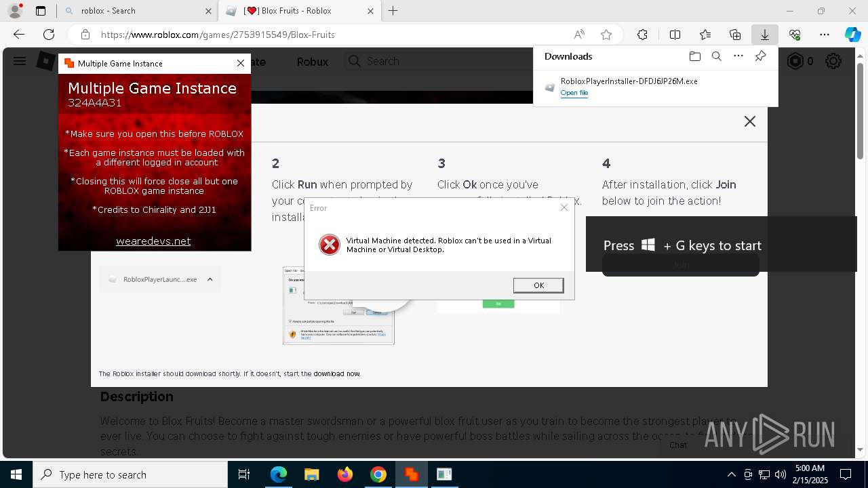
Task: Open the Collections icon
Action: 735,35
